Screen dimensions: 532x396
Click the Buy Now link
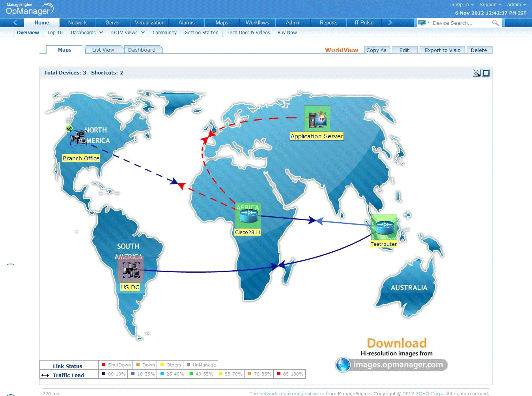tap(287, 33)
